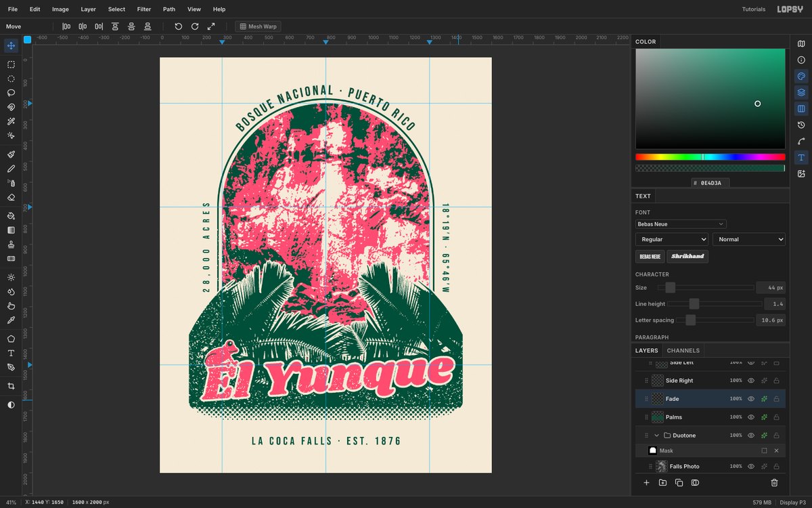Viewport: 812px width, 508px height.
Task: Open the Layer menu
Action: pos(88,9)
